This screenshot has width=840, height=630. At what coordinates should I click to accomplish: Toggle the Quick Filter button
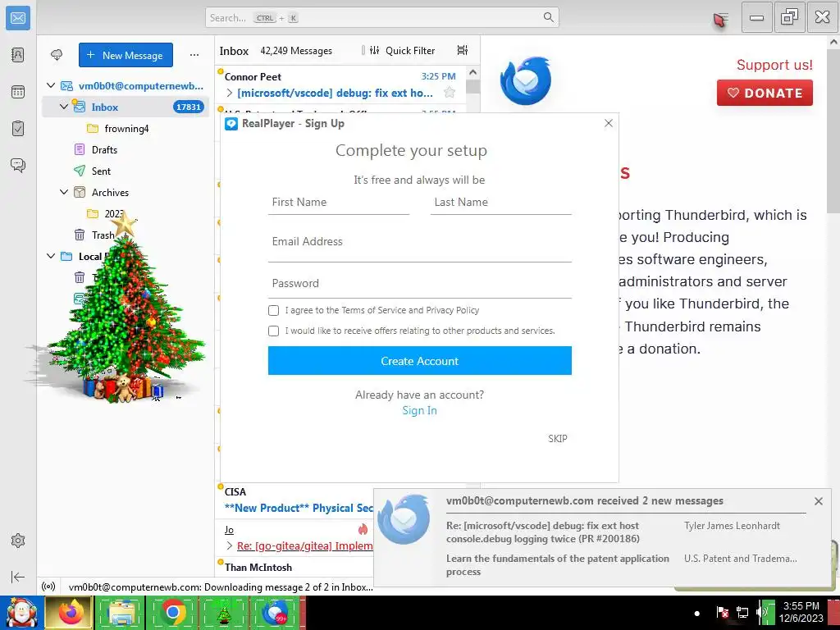click(402, 50)
